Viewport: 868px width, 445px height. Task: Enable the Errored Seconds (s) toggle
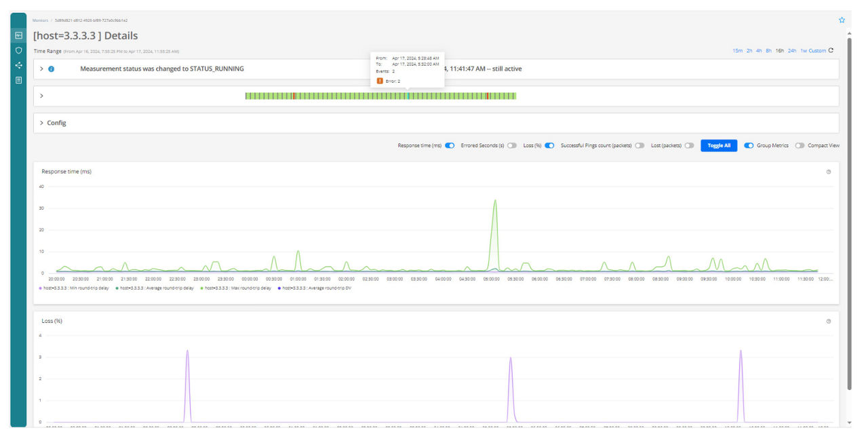pos(513,145)
